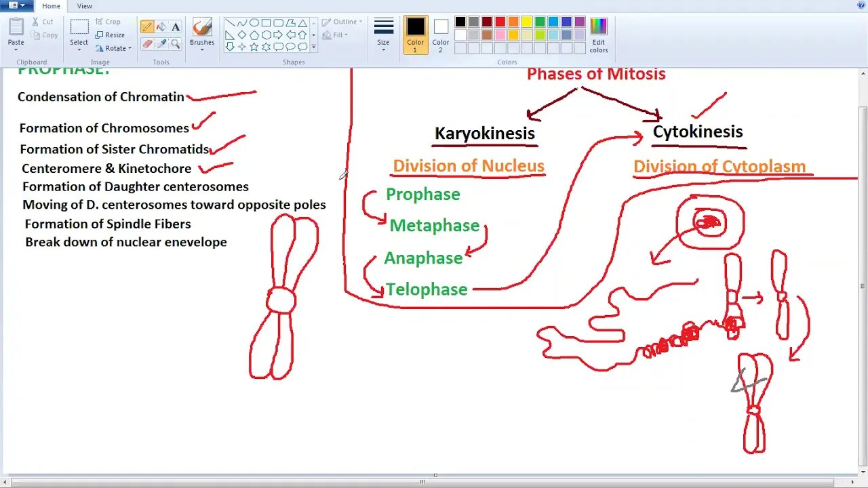This screenshot has width=868, height=488.
Task: Click the Resize button
Action: point(110,35)
